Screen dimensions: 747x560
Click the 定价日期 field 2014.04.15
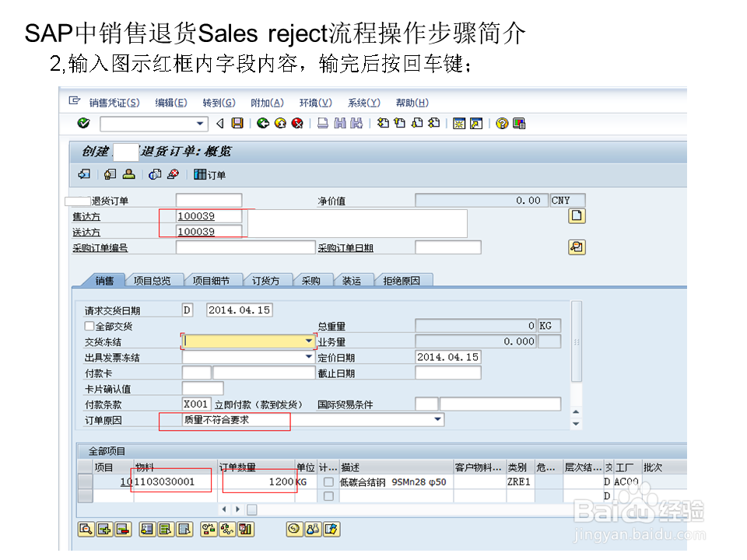click(x=448, y=357)
